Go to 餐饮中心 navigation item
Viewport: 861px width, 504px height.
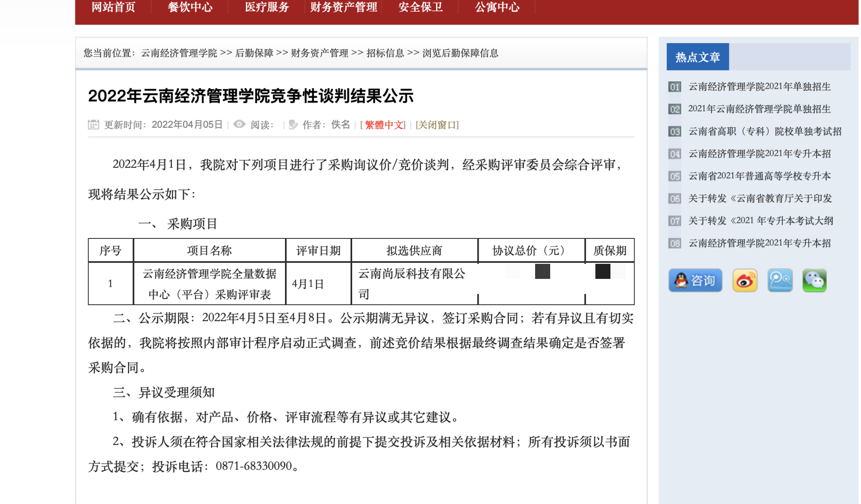coord(190,7)
